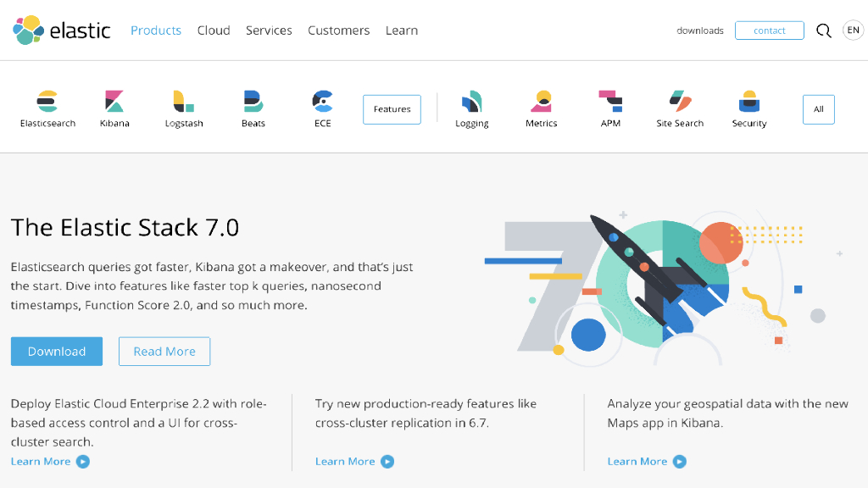This screenshot has width=868, height=488.
Task: Click the text 'Deploy Elastic Cloud Enterprise 2.2 with role-'
Action: tap(139, 404)
